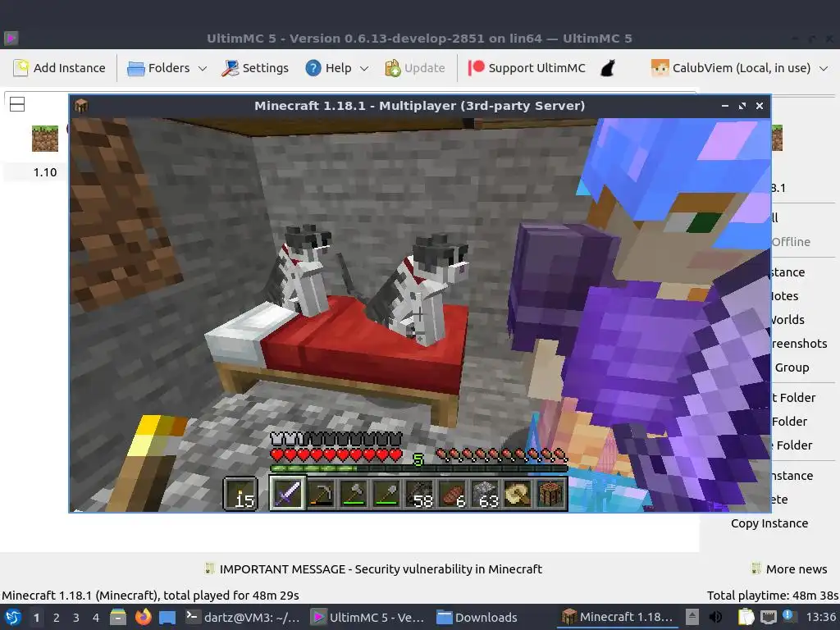This screenshot has width=840, height=630.
Task: Click the red hearts health bar
Action: 336,455
